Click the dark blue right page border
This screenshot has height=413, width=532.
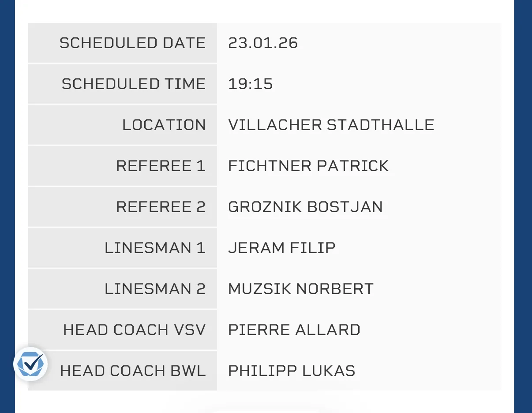click(523, 206)
